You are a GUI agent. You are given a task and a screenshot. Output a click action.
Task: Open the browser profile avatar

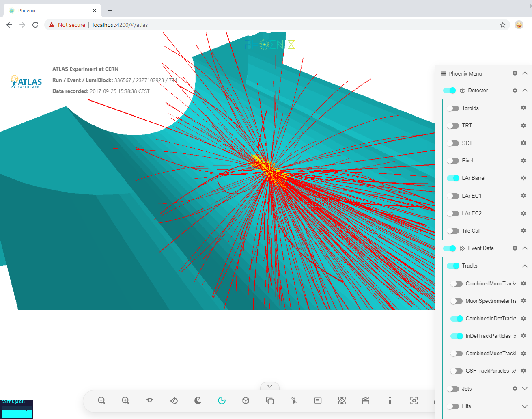pos(519,25)
